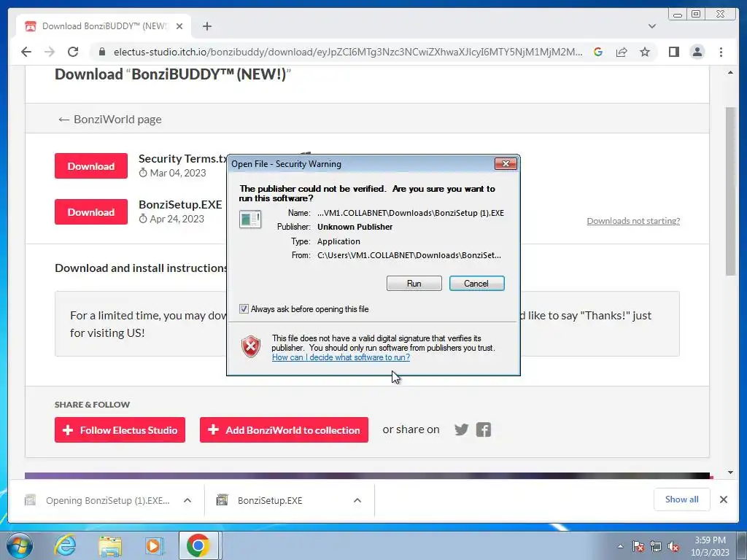Follow Electus Studio
The height and width of the screenshot is (560, 747).
[120, 430]
